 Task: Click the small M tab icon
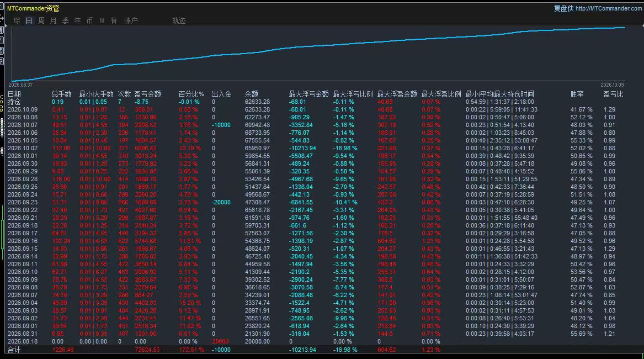[102, 20]
